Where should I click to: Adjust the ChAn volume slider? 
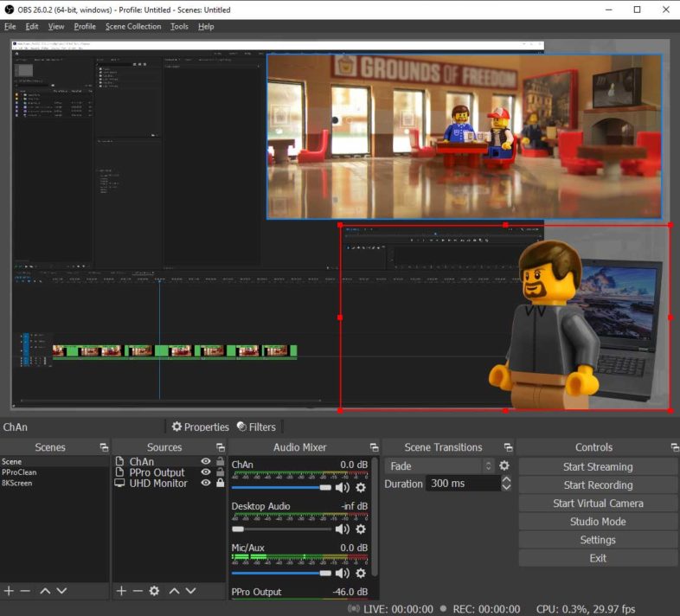(x=281, y=488)
